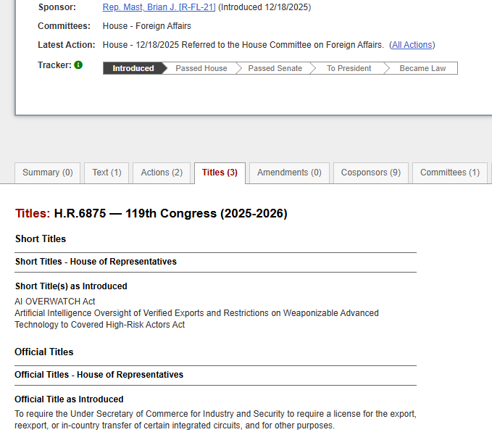The height and width of the screenshot is (448, 492).
Task: Switch to the Summary (0) tab
Action: click(47, 173)
